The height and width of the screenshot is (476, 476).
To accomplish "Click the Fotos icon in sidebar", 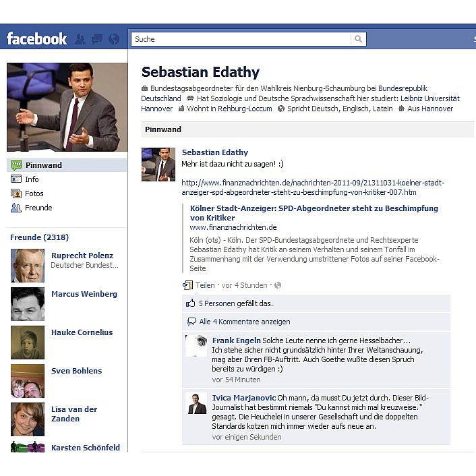I will click(x=16, y=194).
